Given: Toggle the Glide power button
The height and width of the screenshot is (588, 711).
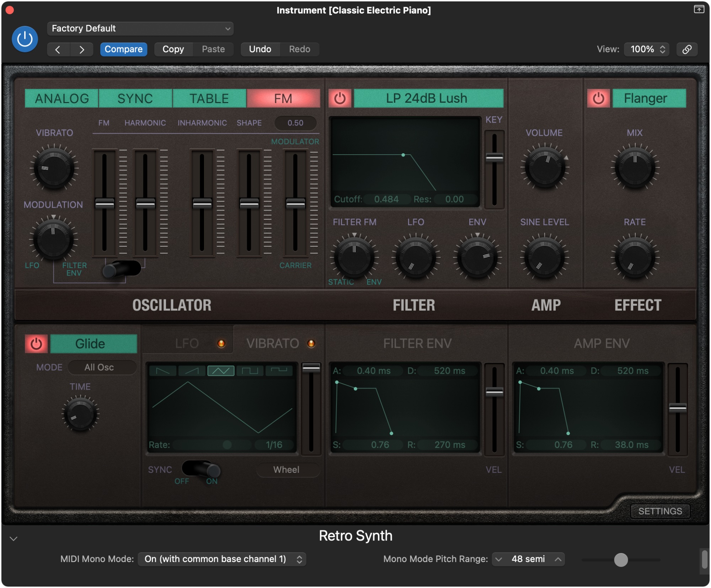Looking at the screenshot, I should [36, 344].
